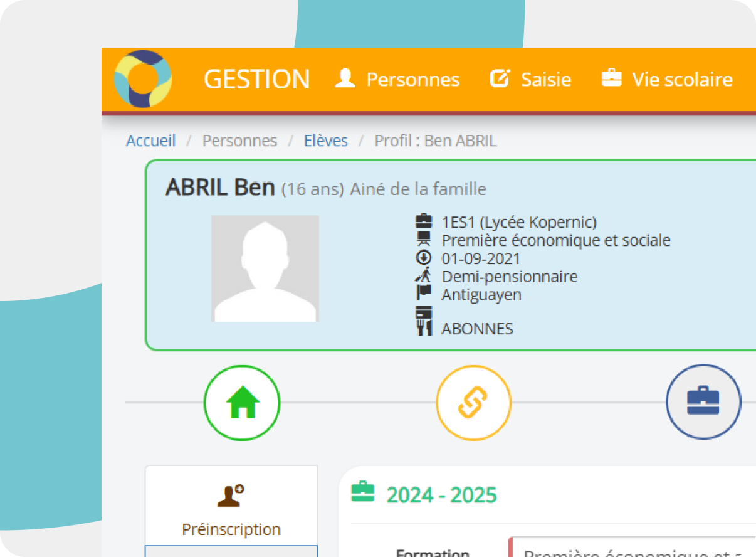Click the walking person icon by Demi-pensionnaire
This screenshot has height=557, width=756.
click(424, 276)
